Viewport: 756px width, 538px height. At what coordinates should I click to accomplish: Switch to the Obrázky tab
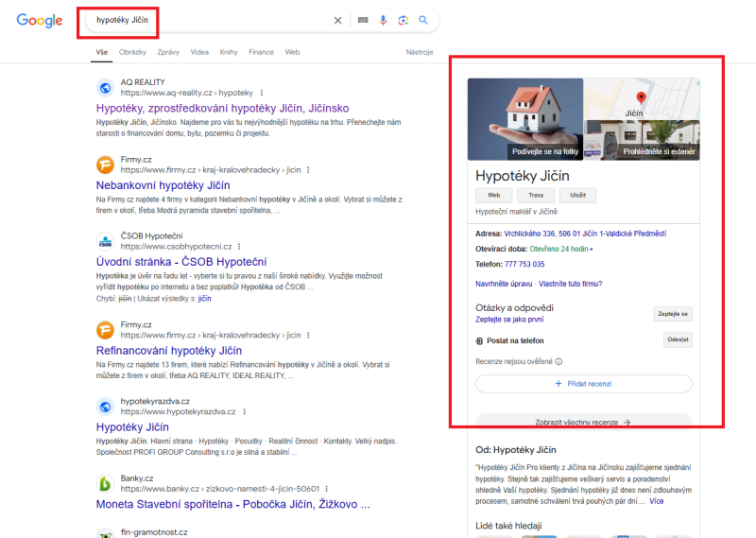point(132,52)
